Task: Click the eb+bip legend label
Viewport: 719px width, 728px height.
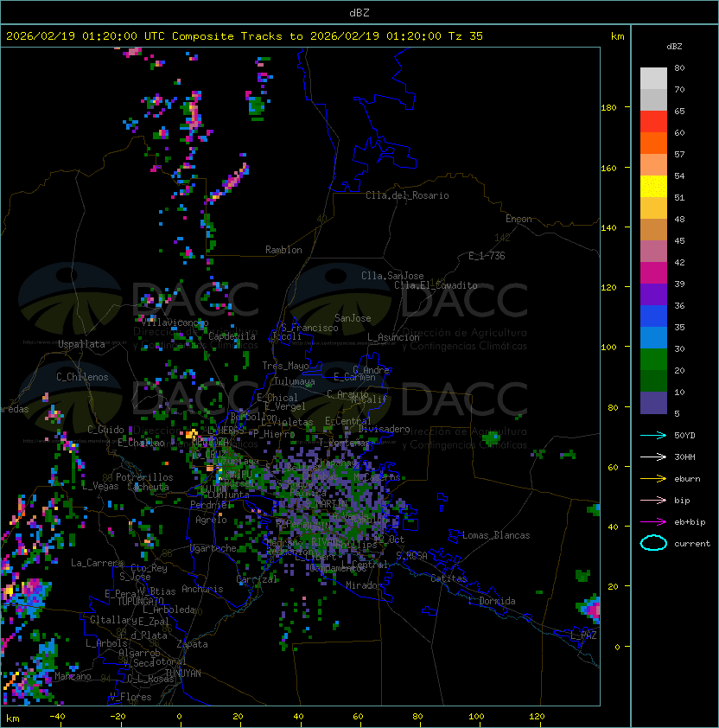Action: click(x=690, y=522)
